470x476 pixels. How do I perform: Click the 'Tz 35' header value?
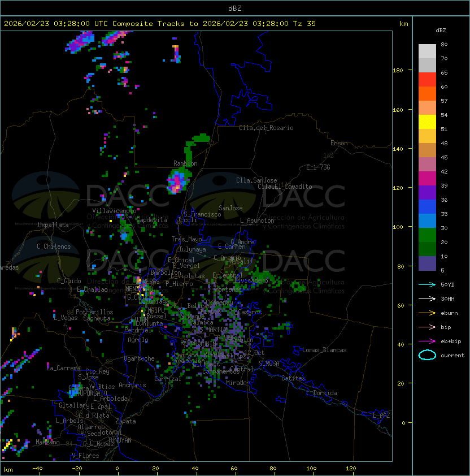click(304, 24)
